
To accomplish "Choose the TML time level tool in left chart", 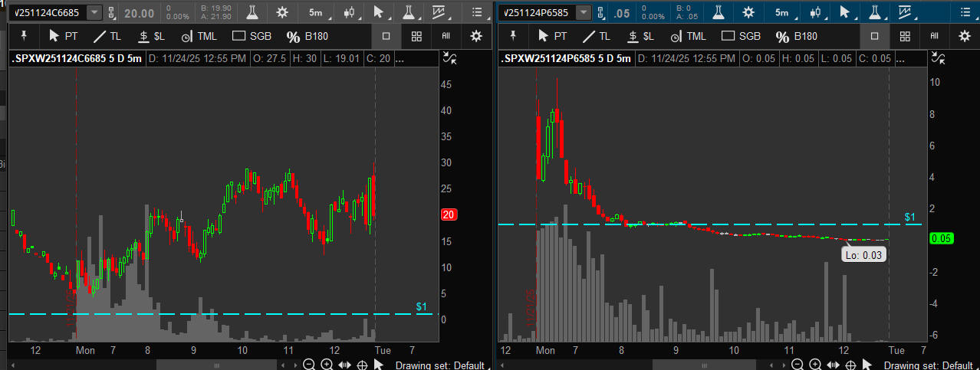I will 196,36.
